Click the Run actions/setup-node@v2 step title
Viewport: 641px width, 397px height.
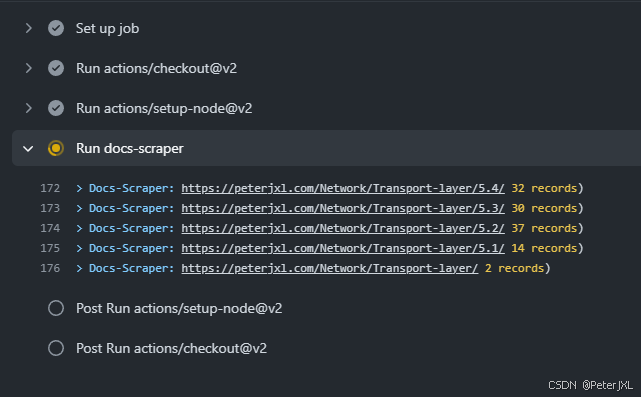(x=164, y=108)
